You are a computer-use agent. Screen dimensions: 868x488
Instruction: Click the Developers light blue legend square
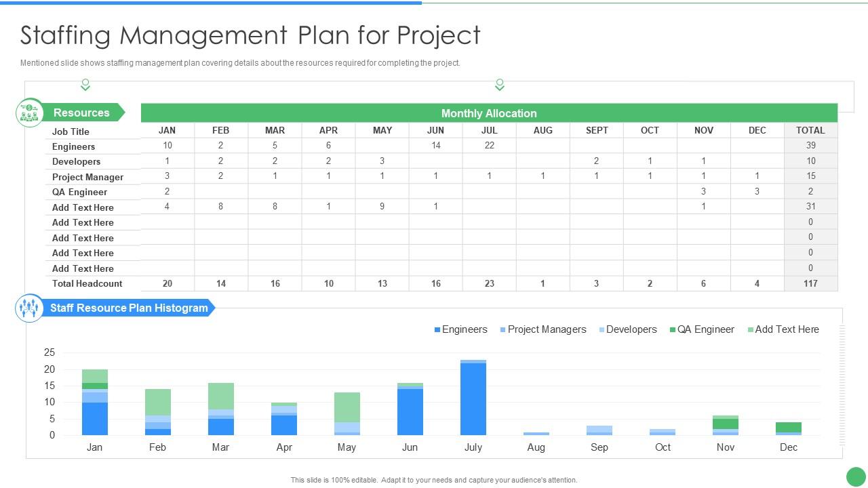click(x=600, y=329)
